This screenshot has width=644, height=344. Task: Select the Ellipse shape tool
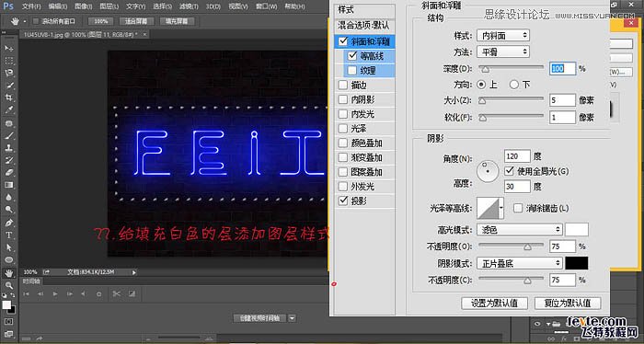(9, 260)
